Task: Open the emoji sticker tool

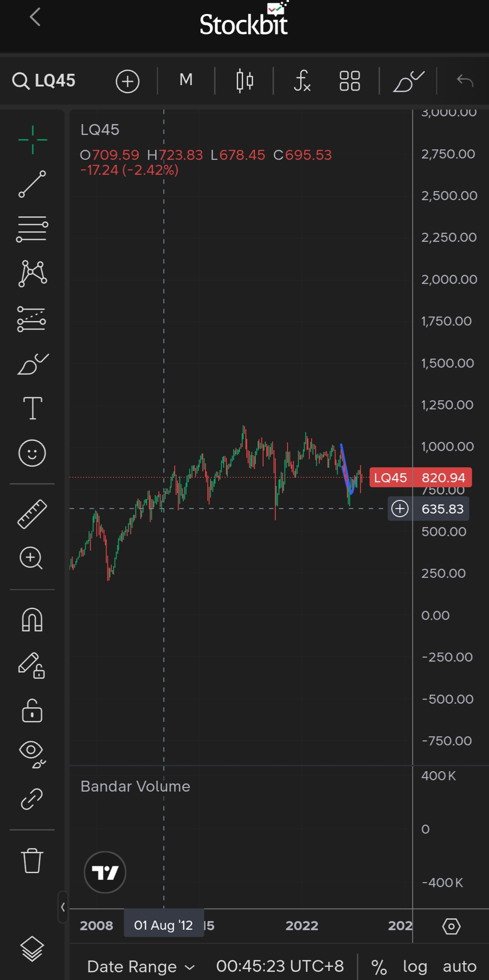Action: coord(32,453)
